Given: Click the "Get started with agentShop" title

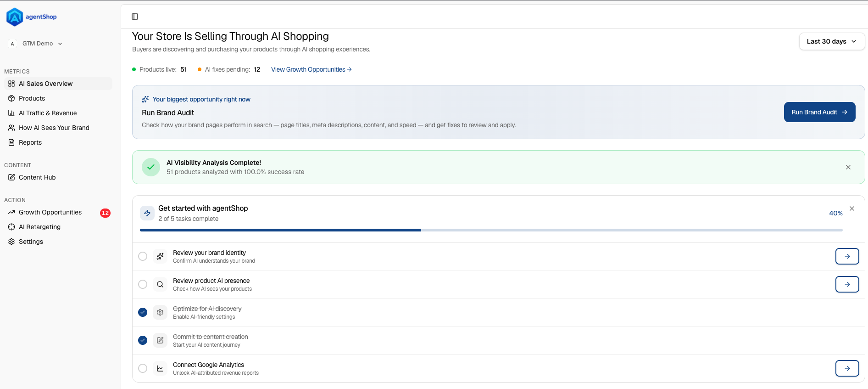Looking at the screenshot, I should (203, 208).
